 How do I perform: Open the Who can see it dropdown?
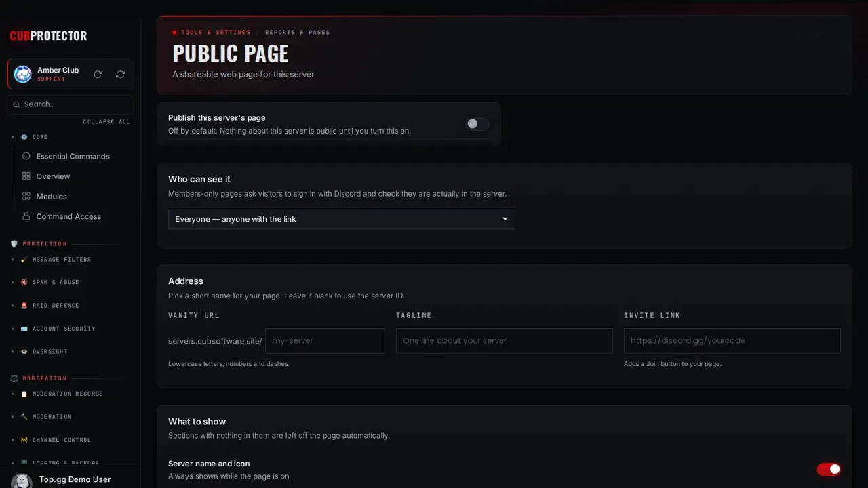tap(342, 219)
